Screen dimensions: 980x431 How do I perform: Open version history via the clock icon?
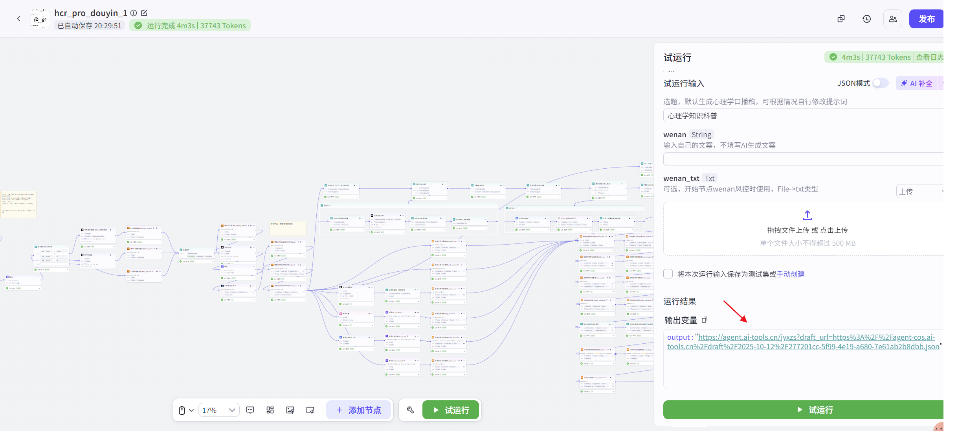coord(867,18)
